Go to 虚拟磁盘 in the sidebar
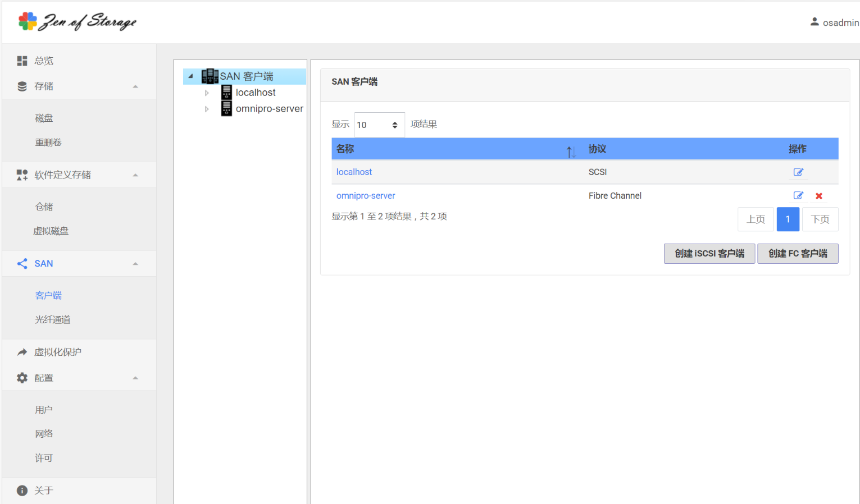Screen dimensions: 860x504 pos(51,231)
